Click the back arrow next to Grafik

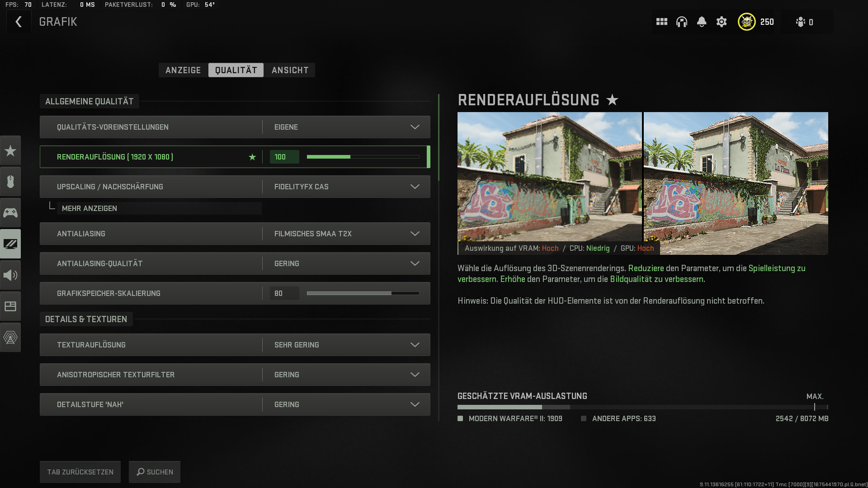(19, 22)
